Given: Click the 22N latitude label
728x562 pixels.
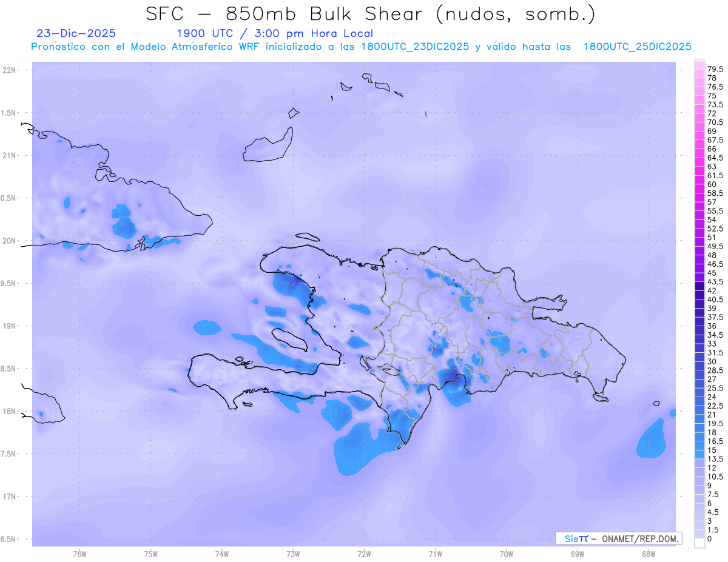Looking at the screenshot, I should pos(10,70).
